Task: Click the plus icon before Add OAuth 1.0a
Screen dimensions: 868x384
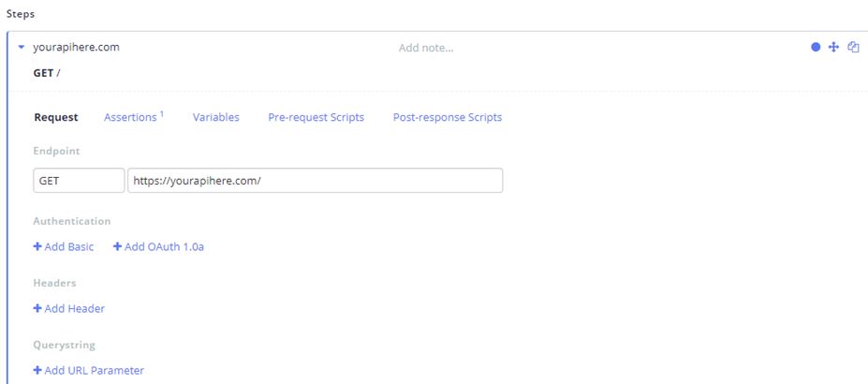Action: pyautogui.click(x=117, y=246)
